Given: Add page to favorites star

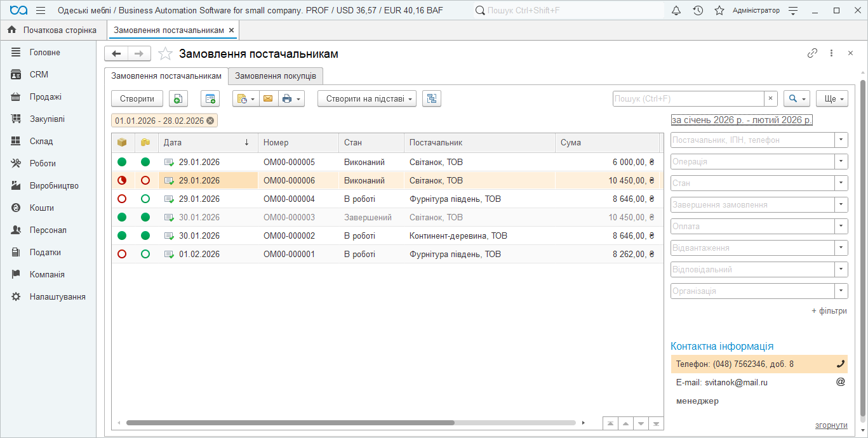Looking at the screenshot, I should [x=165, y=54].
